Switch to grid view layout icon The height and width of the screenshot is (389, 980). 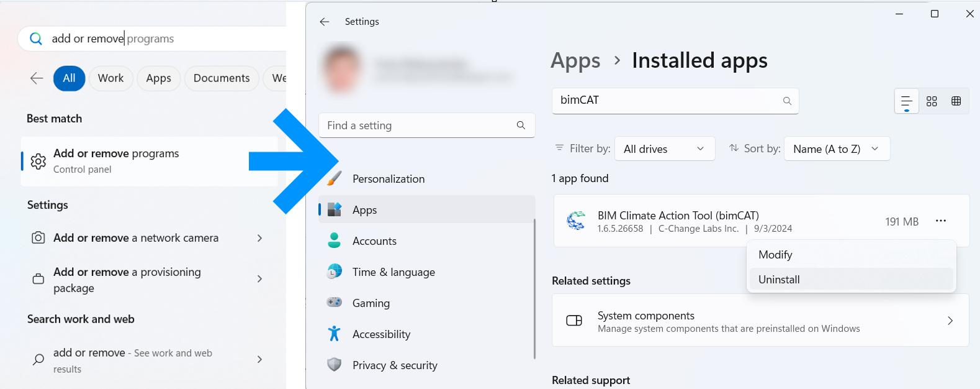point(931,101)
